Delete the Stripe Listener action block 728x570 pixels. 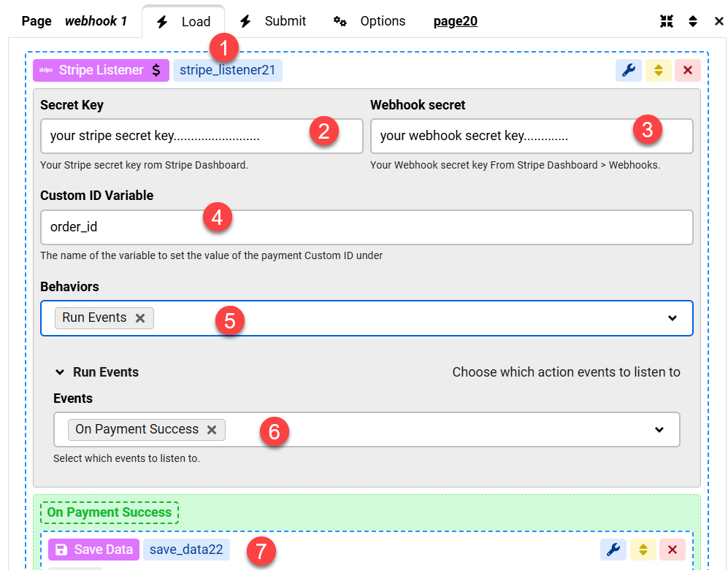pyautogui.click(x=687, y=71)
